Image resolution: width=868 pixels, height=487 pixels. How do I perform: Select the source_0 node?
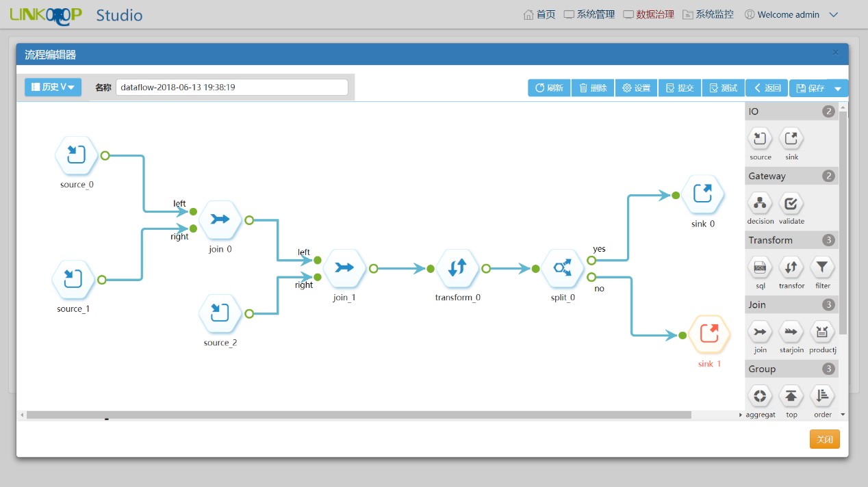pos(77,155)
